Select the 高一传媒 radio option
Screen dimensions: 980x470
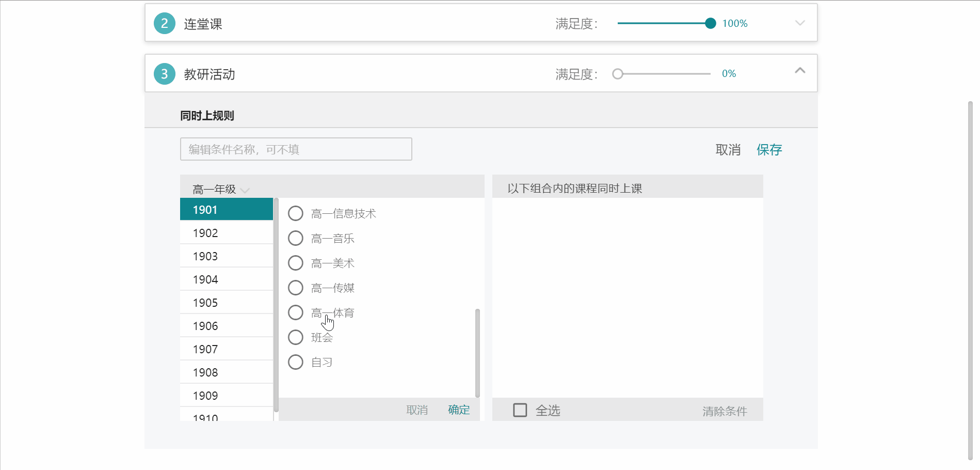296,288
